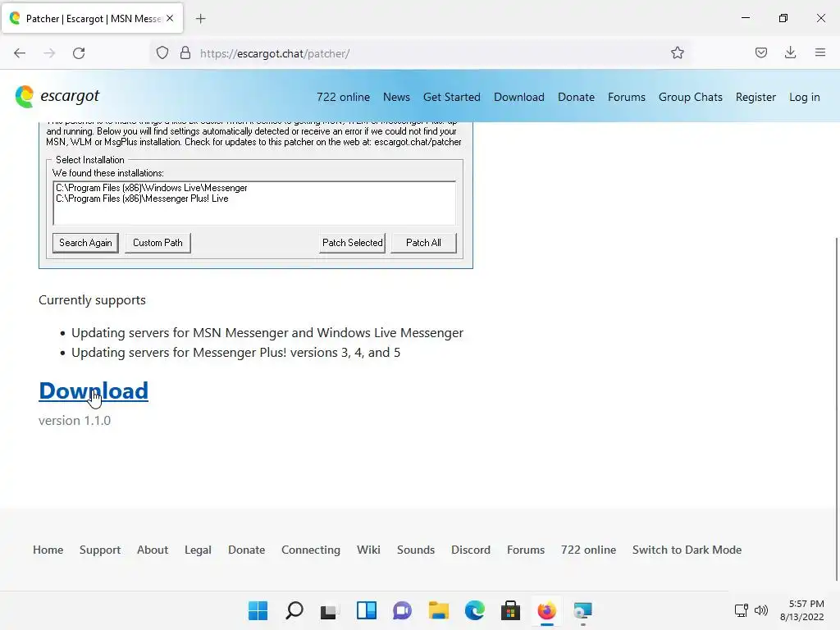
Task: Open Get Started in the top navigation
Action: click(452, 97)
